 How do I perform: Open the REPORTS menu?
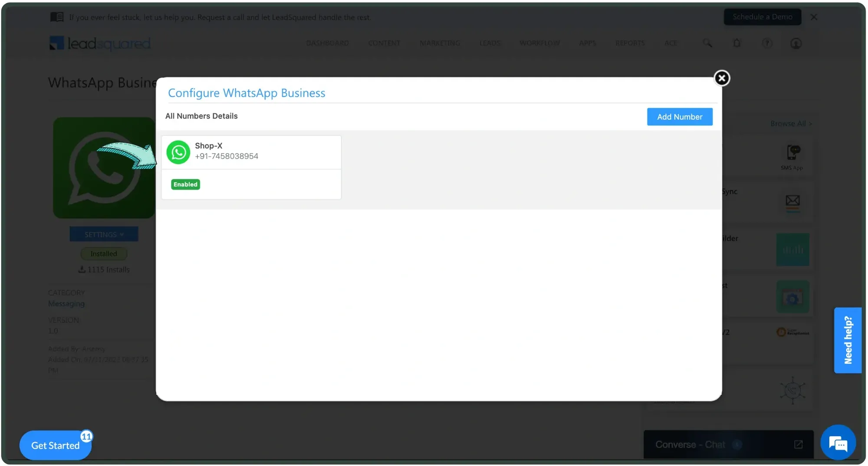coord(630,43)
